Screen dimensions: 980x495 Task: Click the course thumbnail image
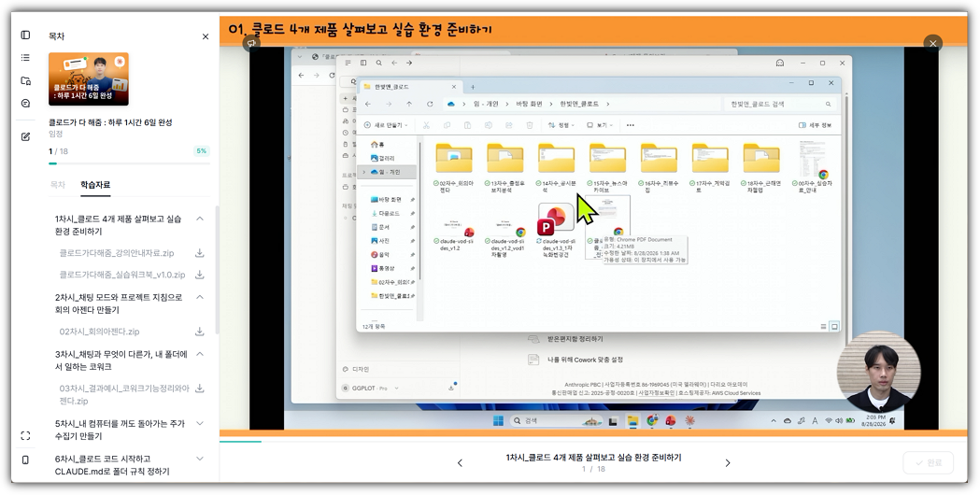89,78
